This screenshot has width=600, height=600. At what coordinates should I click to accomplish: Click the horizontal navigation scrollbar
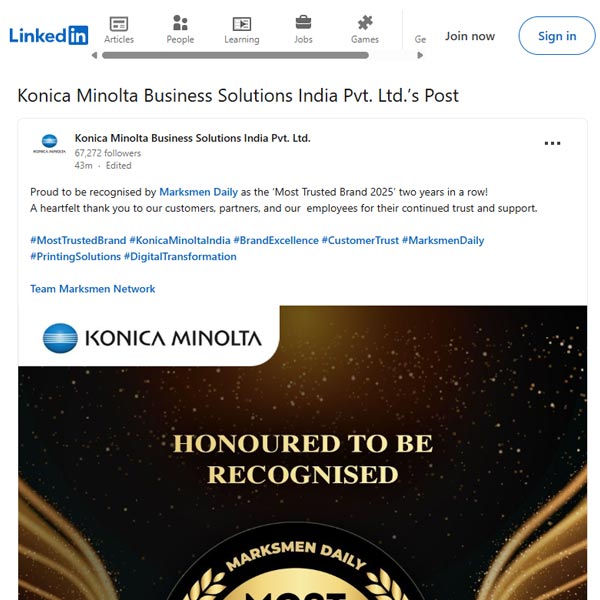tap(235, 55)
